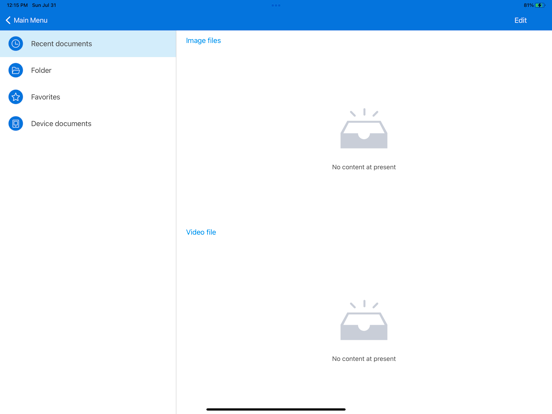Open Folder in the sidebar
Image resolution: width=552 pixels, height=414 pixels.
88,70
